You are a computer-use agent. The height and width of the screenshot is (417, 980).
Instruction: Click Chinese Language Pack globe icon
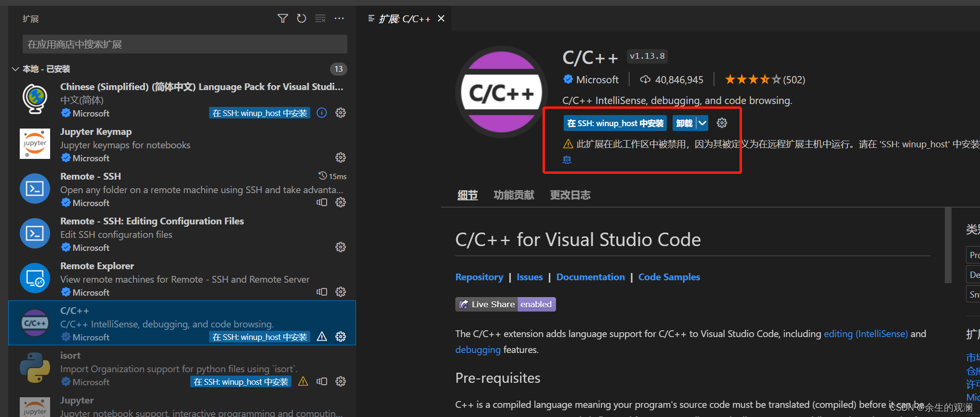pyautogui.click(x=35, y=99)
